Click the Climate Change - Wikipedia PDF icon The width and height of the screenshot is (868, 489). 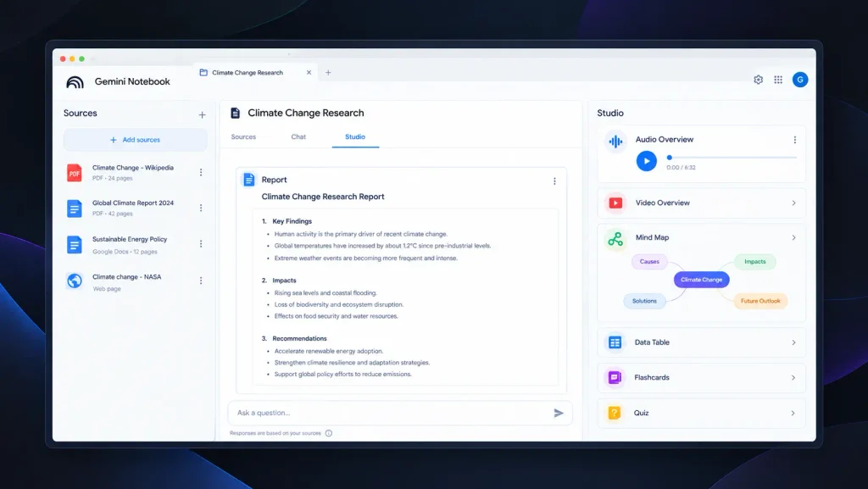click(x=75, y=173)
